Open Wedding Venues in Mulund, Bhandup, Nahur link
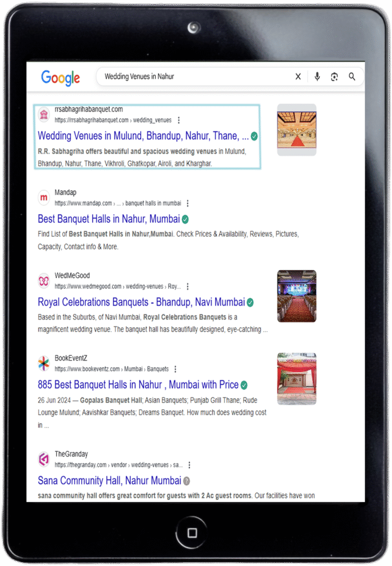The image size is (392, 566). (x=143, y=136)
